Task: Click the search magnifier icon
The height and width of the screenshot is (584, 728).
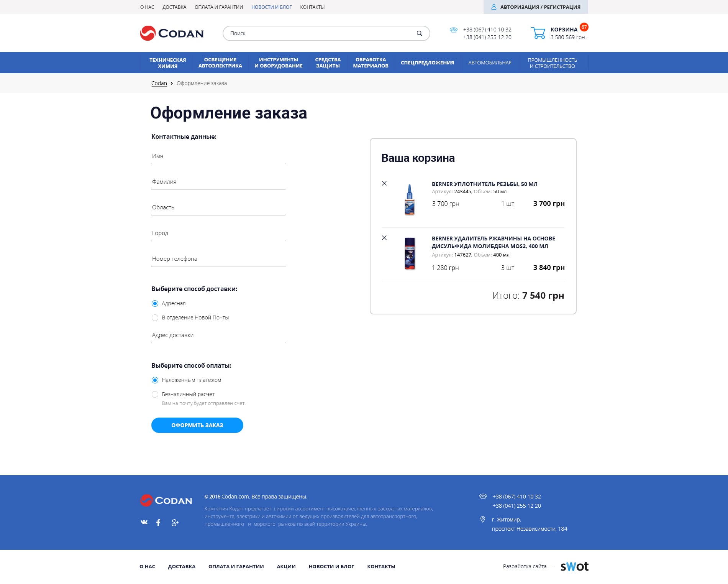Action: [x=419, y=33]
